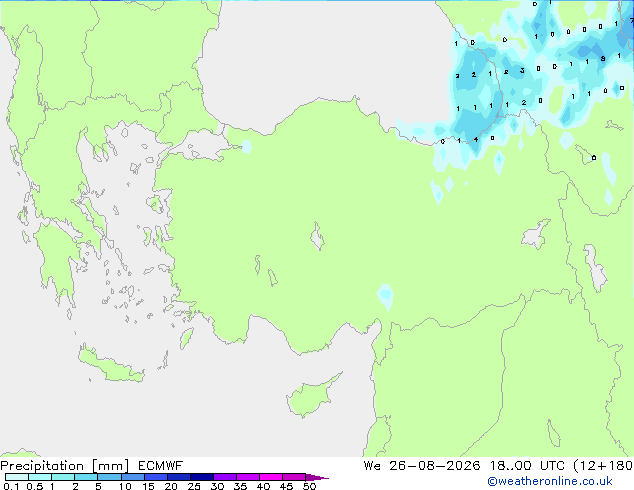Click the '18..00 UTC' time label
Viewport: 634px width, 490px height.
[527, 466]
